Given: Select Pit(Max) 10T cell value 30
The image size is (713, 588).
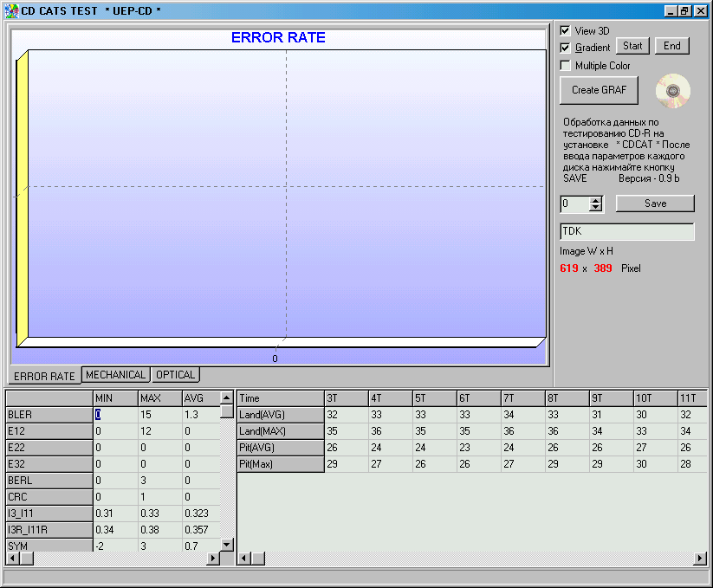Looking at the screenshot, I should tap(655, 464).
